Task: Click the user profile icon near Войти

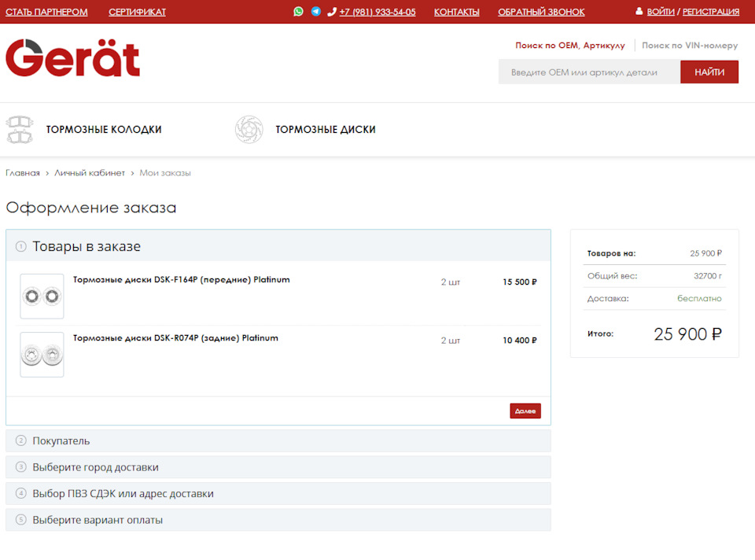Action: [639, 12]
